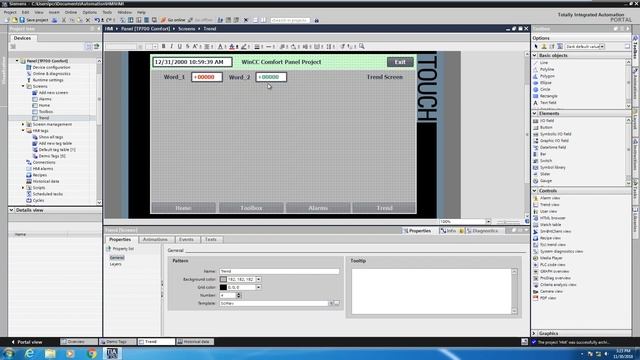Adjust the editor zoom slider
640x360 pixels.
pyautogui.click(x=507, y=222)
